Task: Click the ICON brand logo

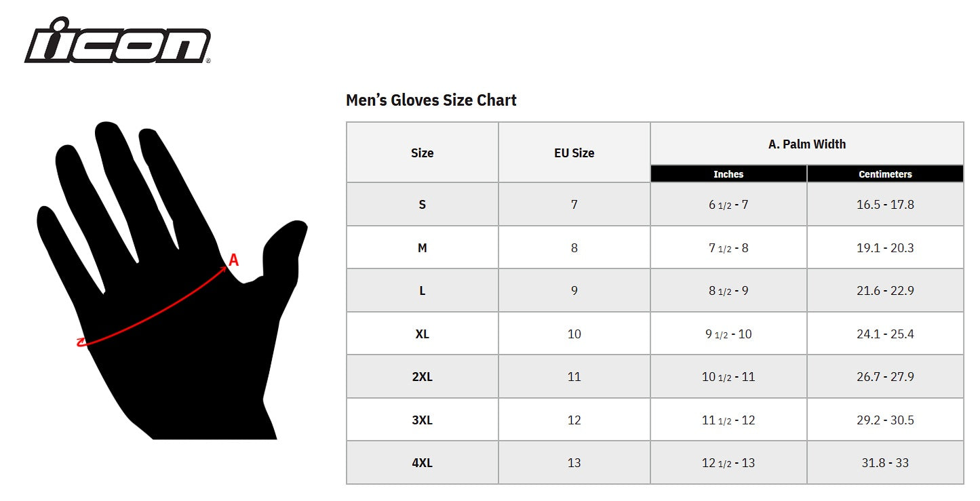Action: (118, 41)
